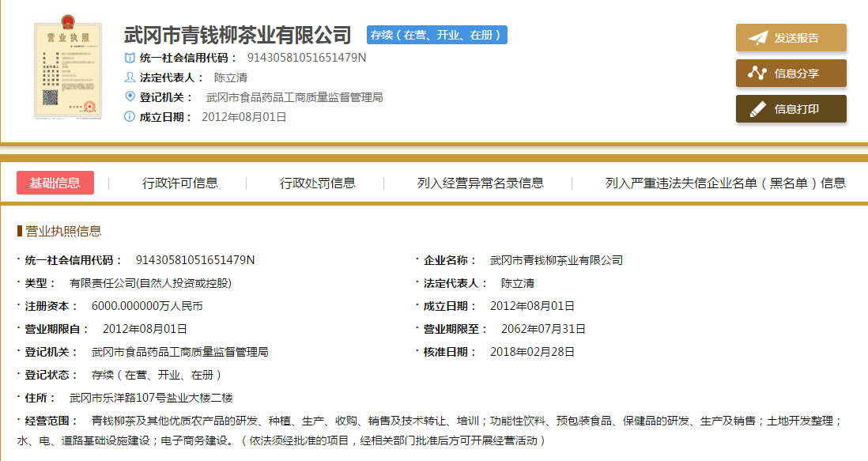The height and width of the screenshot is (461, 868).
Task: Click the pencil icon on 信息打印
Action: click(x=758, y=109)
